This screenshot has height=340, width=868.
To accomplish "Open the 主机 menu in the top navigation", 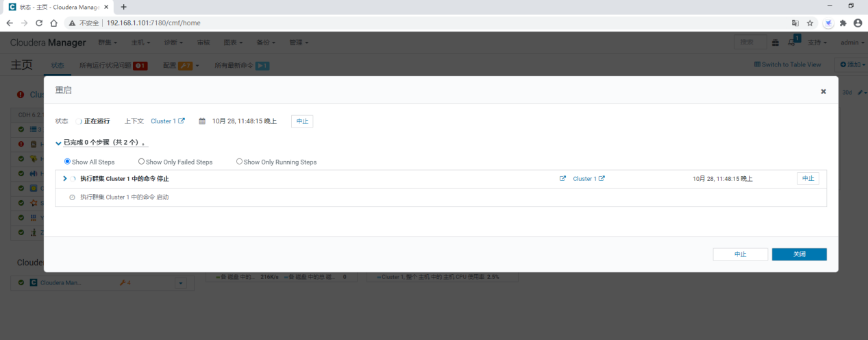I will pos(140,42).
